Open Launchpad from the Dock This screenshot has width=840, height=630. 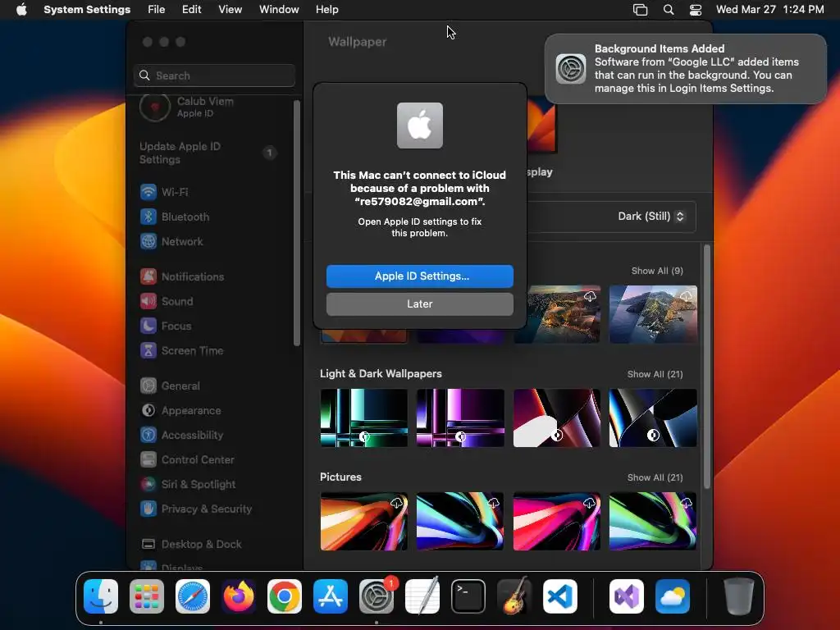(x=147, y=596)
